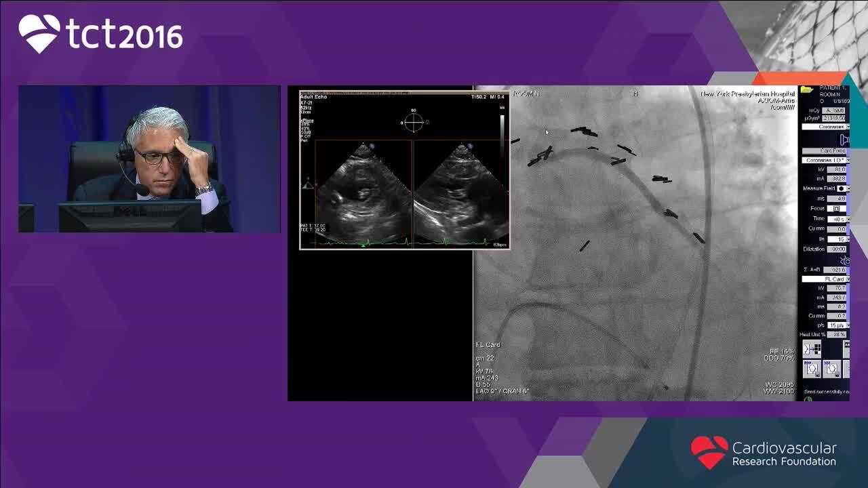This screenshot has width=868, height=488.
Task: Click the Card Fixed button
Action: pos(824,150)
